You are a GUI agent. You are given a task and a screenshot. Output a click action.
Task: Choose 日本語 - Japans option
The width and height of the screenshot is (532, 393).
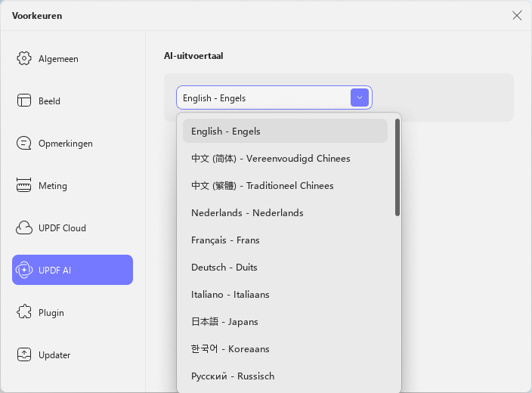(x=285, y=321)
